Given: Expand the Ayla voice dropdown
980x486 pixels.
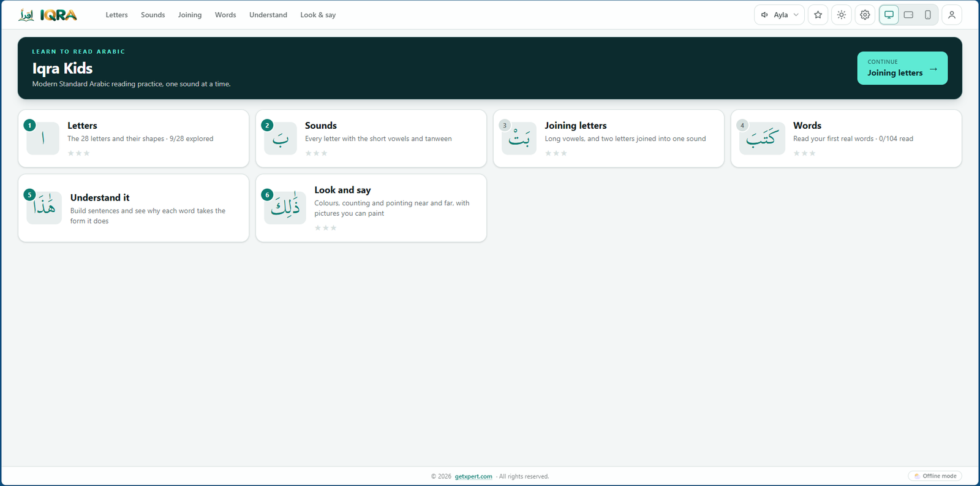Looking at the screenshot, I should (x=779, y=15).
